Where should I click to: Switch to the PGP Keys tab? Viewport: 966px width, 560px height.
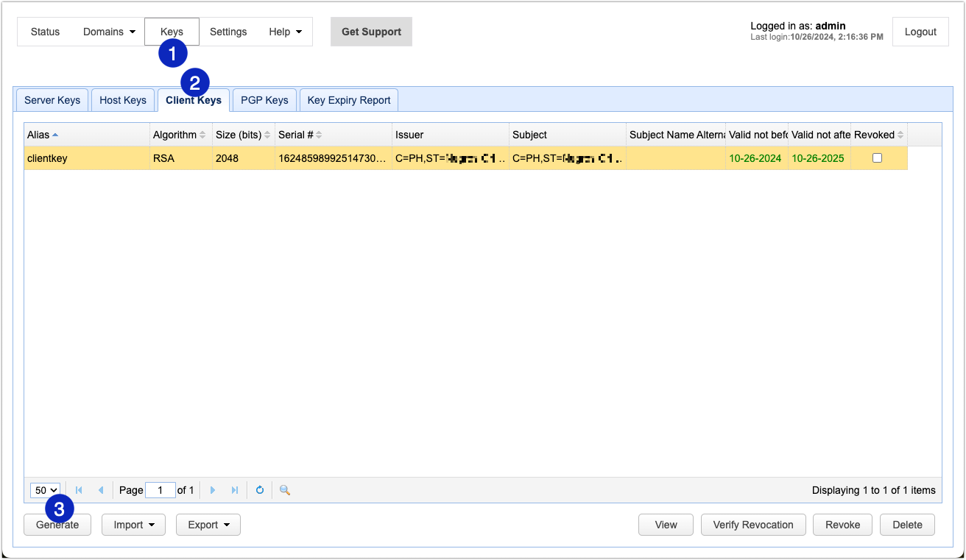(x=264, y=100)
